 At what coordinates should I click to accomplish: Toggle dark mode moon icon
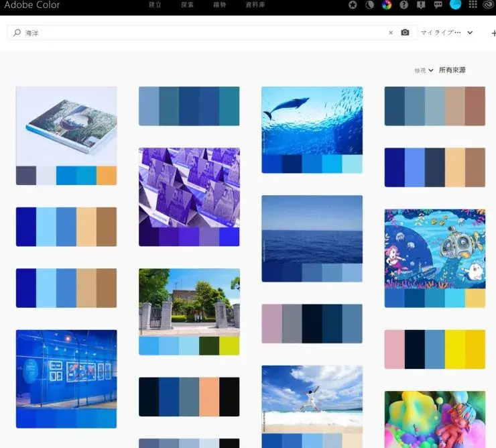pyautogui.click(x=370, y=5)
